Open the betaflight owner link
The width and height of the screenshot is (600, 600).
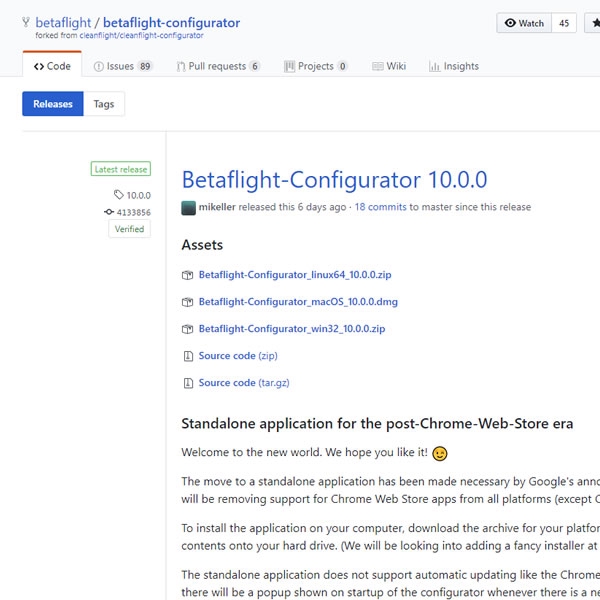(63, 23)
